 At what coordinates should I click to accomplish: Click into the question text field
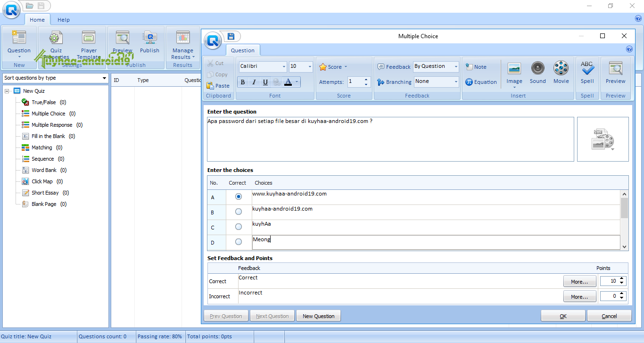[x=390, y=139]
